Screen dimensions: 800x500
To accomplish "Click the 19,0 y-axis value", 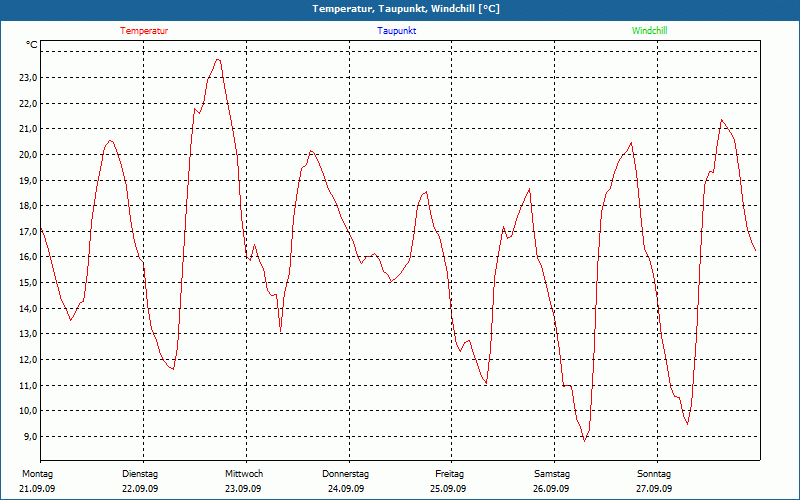I will [x=28, y=180].
